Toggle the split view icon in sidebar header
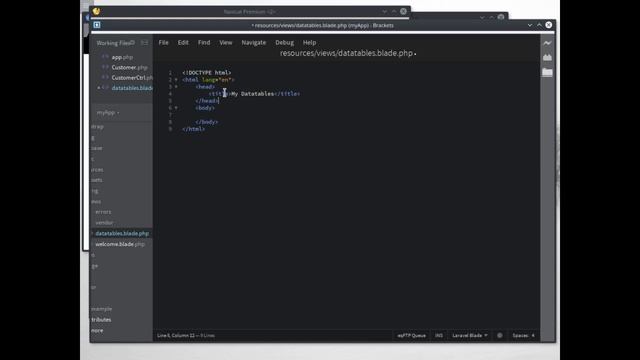 pos(144,42)
